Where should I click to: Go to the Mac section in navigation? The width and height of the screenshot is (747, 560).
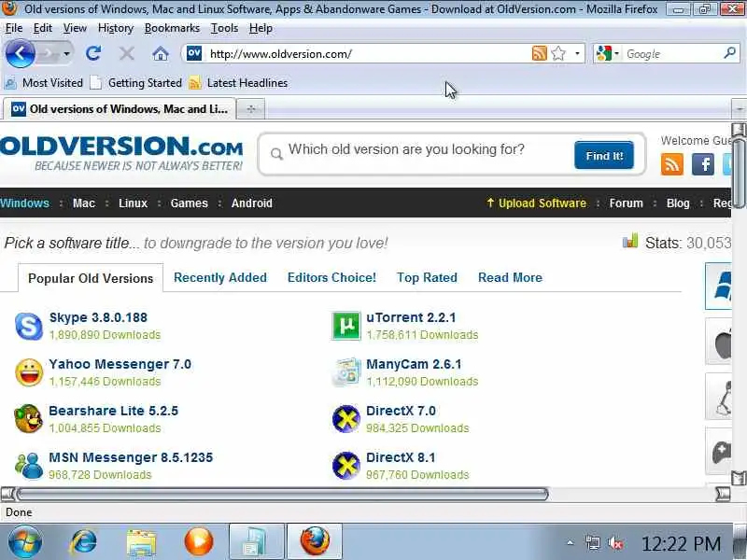tap(84, 203)
